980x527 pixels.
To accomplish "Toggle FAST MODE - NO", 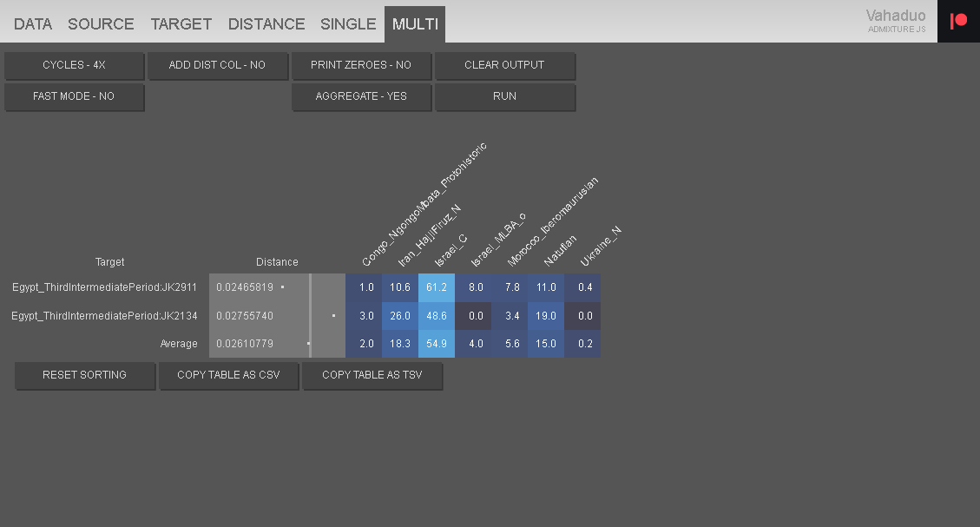I will [x=75, y=96].
